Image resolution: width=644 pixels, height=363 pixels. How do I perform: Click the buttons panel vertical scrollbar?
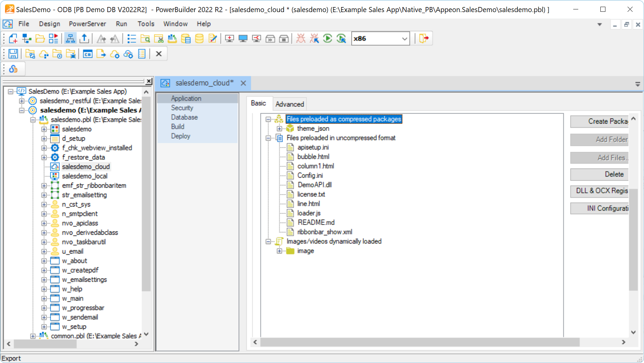[633, 239]
